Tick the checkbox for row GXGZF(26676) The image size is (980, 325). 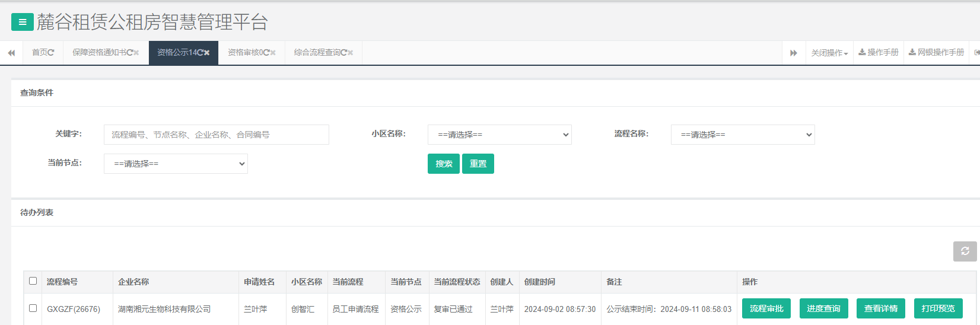pyautogui.click(x=33, y=308)
